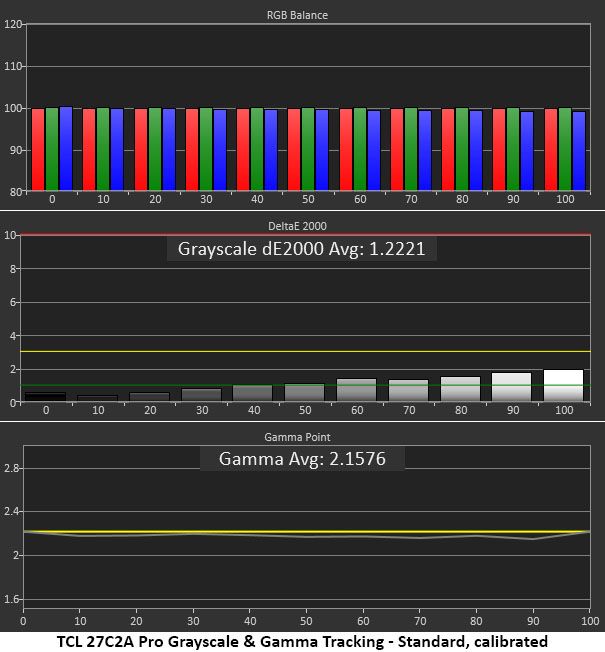
Task: Select the green bar at 20 in RGB Balance
Action: click(x=155, y=149)
